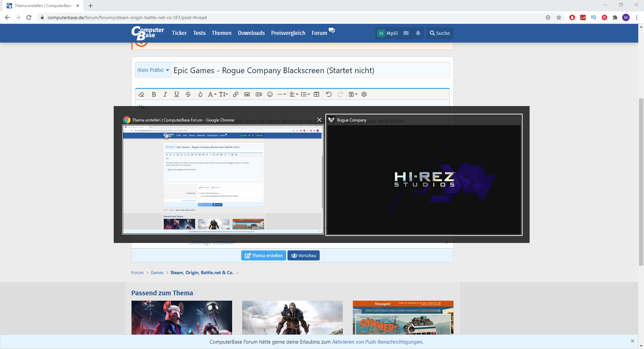Click the Aktivieren von Push-Benachrichtigungen link
This screenshot has width=644, height=349.
377,342
